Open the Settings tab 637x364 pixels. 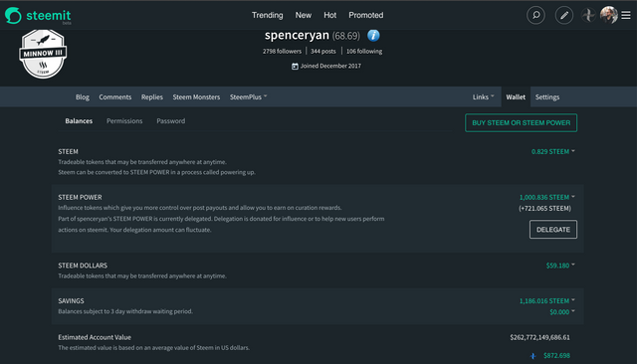point(547,97)
